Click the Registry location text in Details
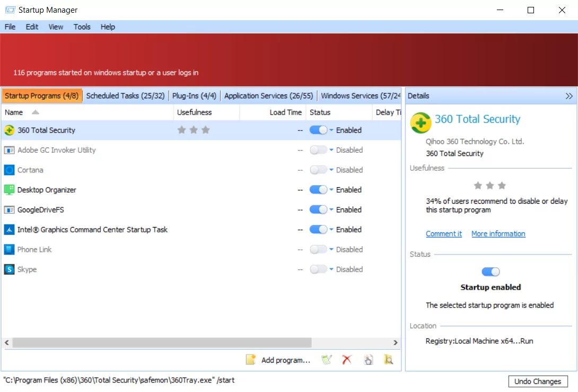 pos(479,341)
